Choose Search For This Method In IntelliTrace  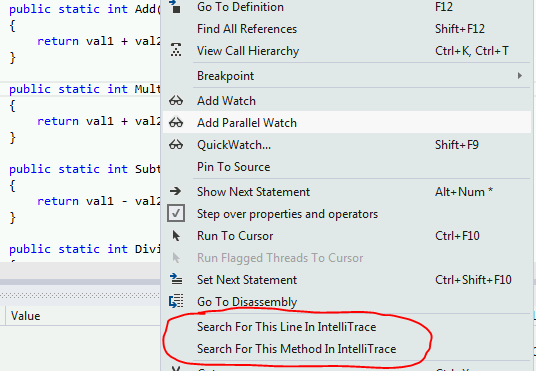pos(296,349)
